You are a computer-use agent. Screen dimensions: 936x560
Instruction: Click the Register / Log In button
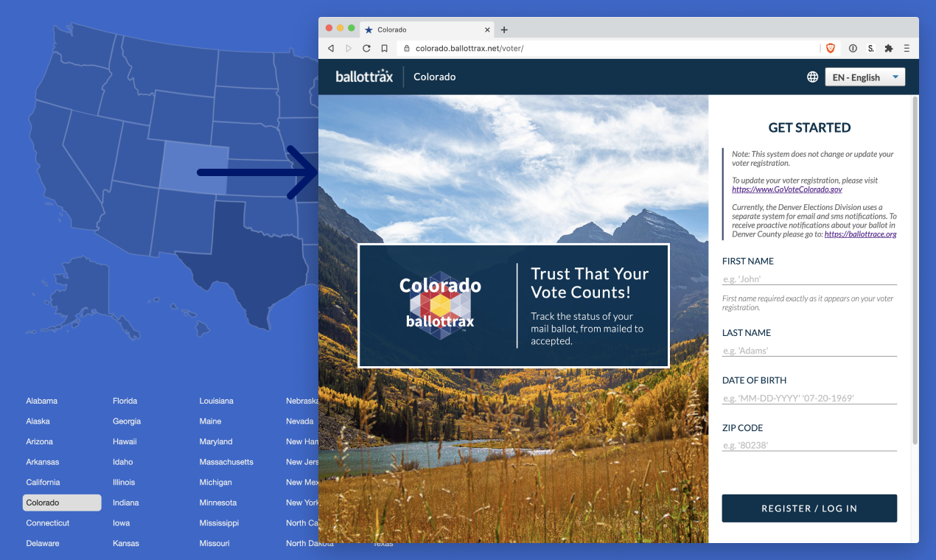point(809,508)
